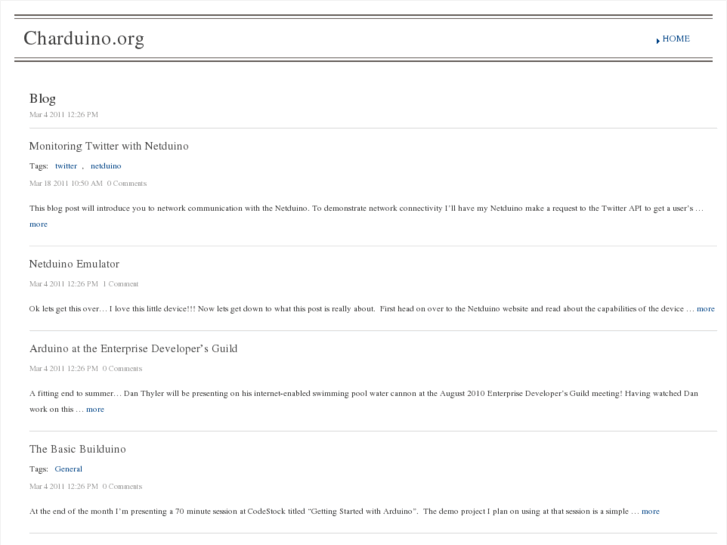Open the Charduino.org site title
Screen dimensions: 727x545
point(84,39)
